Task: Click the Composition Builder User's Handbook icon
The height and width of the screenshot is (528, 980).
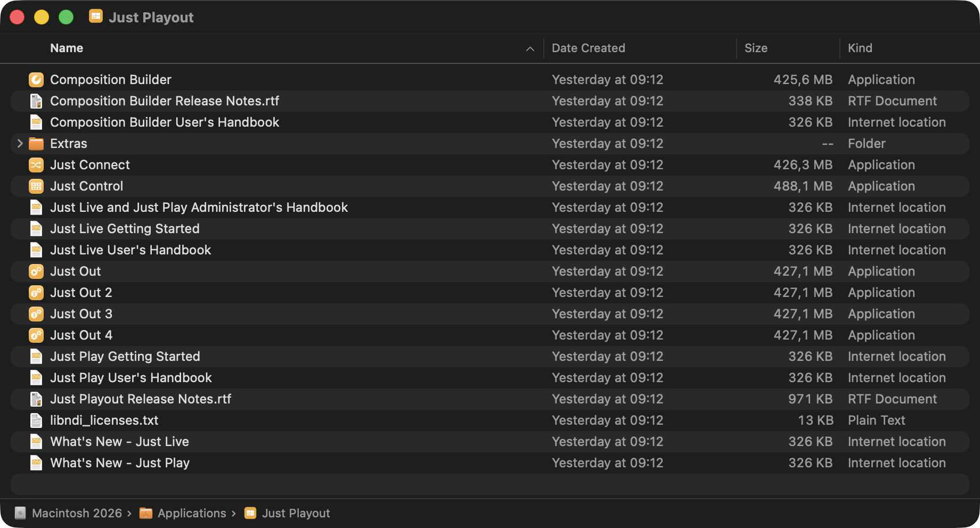Action: pos(36,122)
